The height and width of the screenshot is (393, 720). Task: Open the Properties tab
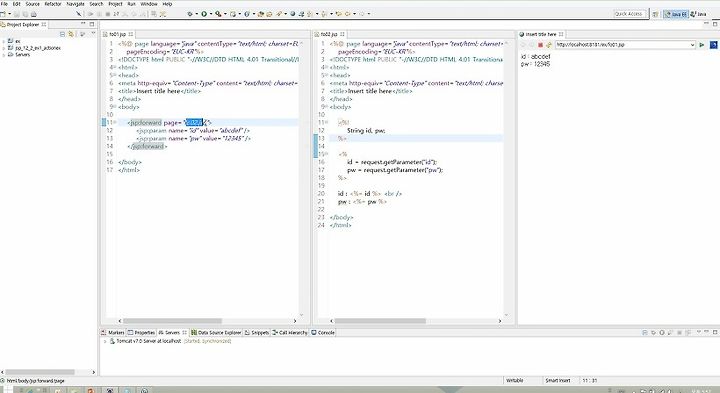(141, 332)
